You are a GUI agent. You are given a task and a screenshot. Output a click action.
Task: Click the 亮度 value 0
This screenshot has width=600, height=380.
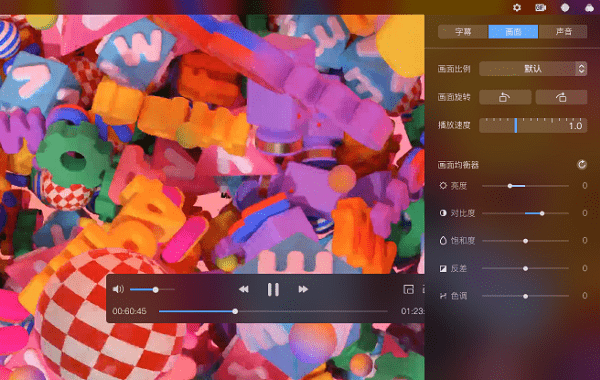pos(585,186)
